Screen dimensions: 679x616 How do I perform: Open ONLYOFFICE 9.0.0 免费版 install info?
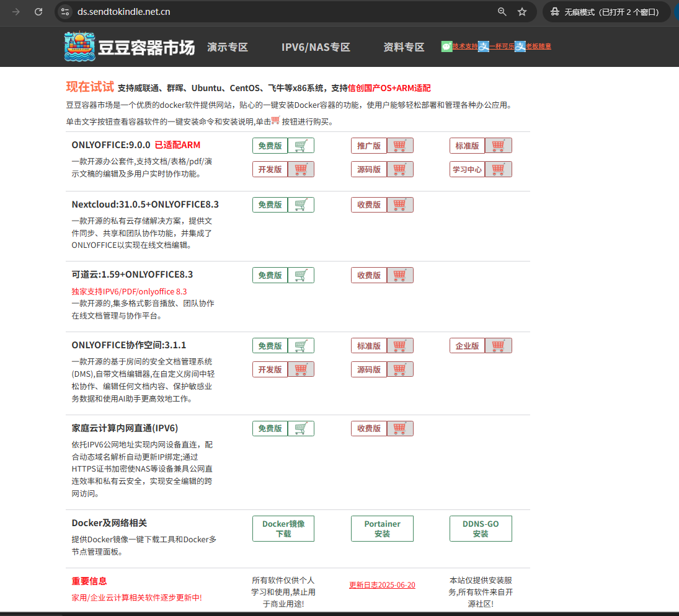click(x=270, y=146)
